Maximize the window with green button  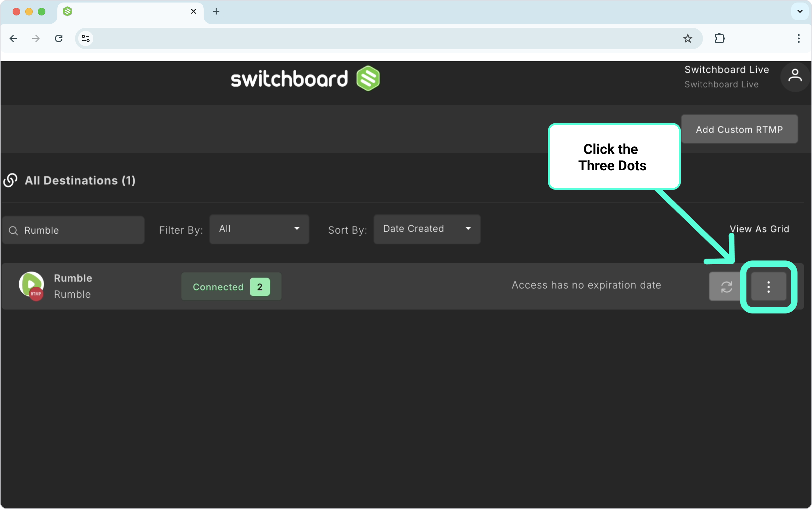pos(42,12)
